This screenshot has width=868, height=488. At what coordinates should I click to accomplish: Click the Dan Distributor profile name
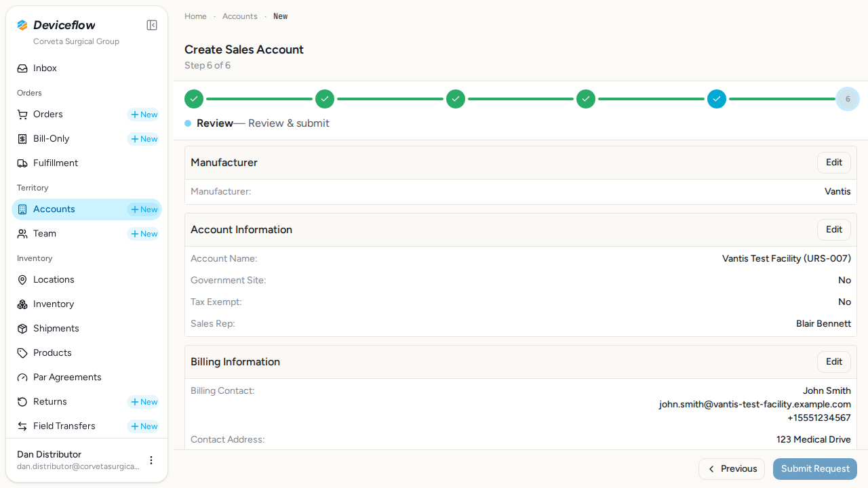pyautogui.click(x=49, y=455)
